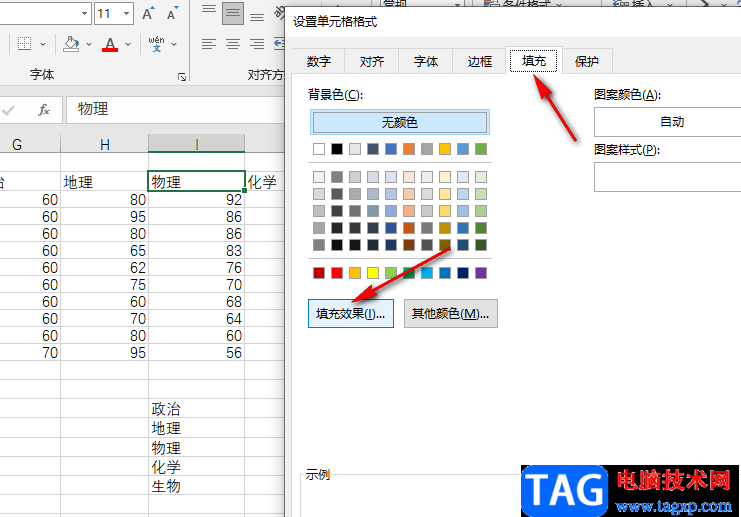
Task: Align text left in ribbon
Action: click(209, 44)
